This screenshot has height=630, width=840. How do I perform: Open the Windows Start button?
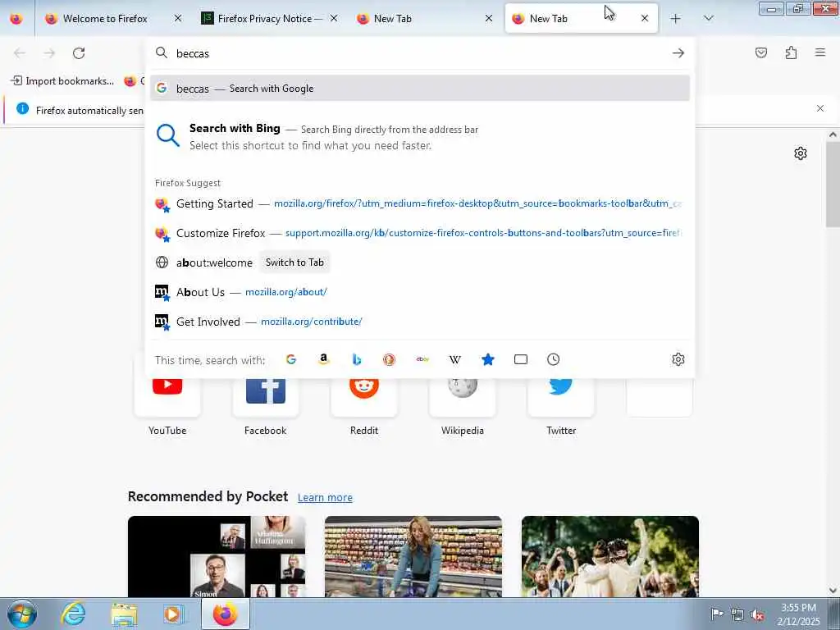coord(22,614)
